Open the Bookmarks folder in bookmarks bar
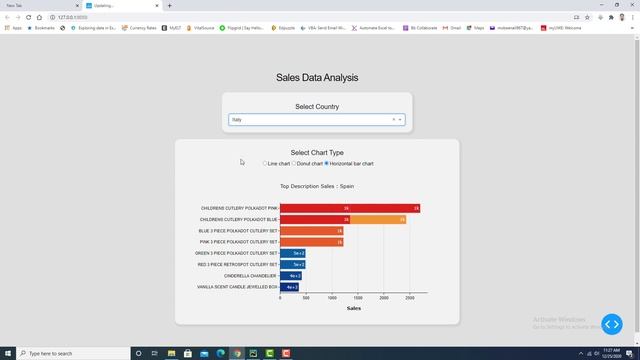 click(x=41, y=28)
